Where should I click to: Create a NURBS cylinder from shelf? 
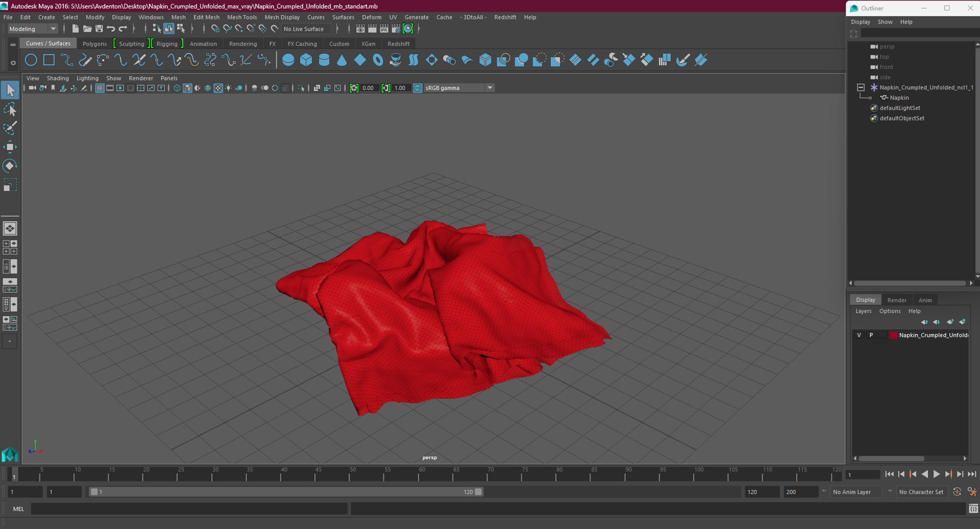click(324, 60)
